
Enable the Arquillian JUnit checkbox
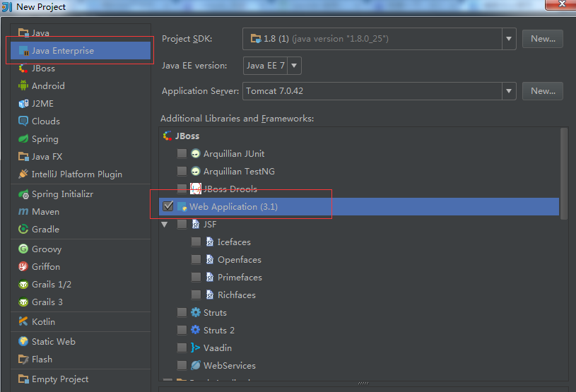click(182, 153)
